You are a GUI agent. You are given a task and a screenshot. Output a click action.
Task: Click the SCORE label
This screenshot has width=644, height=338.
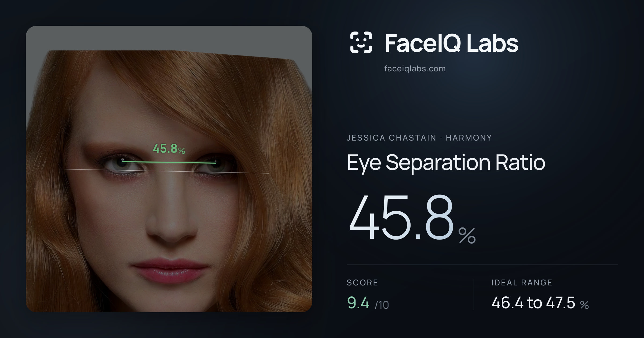(362, 282)
